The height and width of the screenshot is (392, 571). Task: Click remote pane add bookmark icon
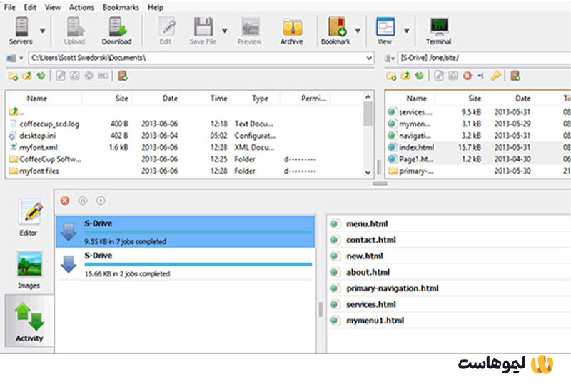[x=515, y=76]
